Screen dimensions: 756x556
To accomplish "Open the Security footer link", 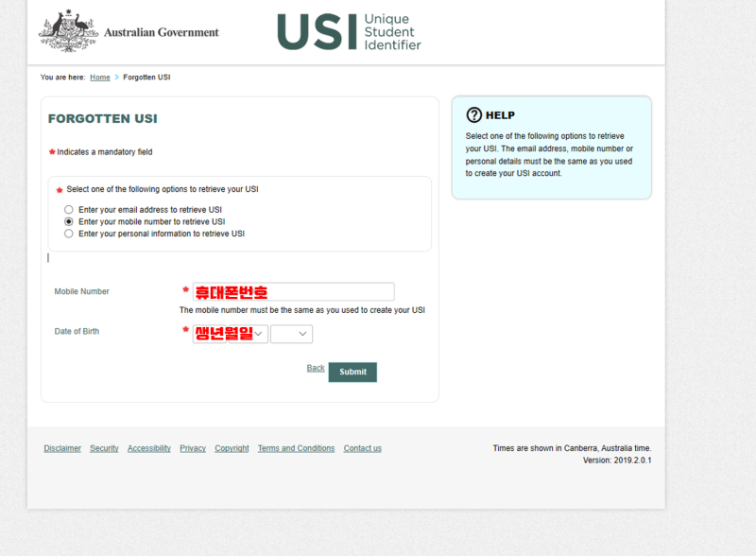I will (104, 448).
